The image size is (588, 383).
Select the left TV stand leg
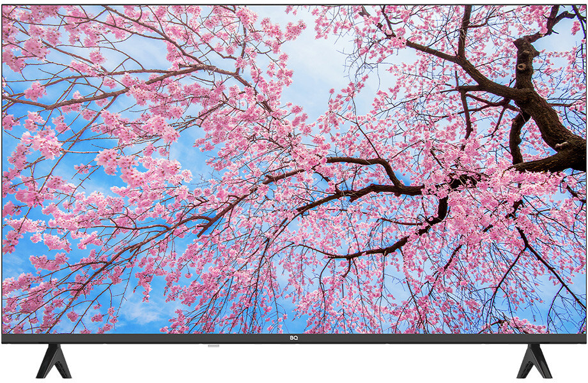[54, 361]
